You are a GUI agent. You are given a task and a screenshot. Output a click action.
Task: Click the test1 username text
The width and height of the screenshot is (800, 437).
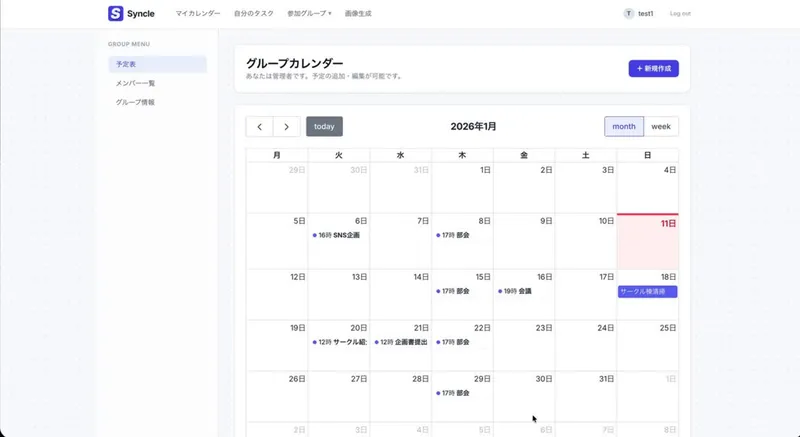click(x=645, y=14)
